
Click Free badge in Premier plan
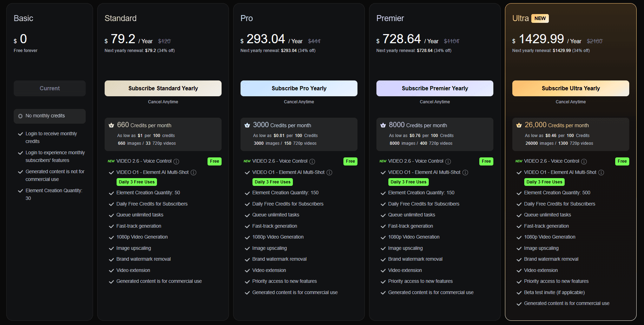point(486,161)
